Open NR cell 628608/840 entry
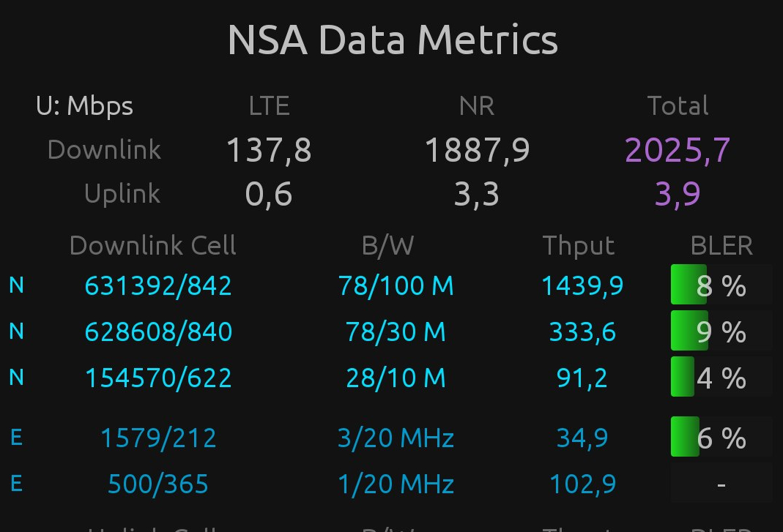 (158, 332)
